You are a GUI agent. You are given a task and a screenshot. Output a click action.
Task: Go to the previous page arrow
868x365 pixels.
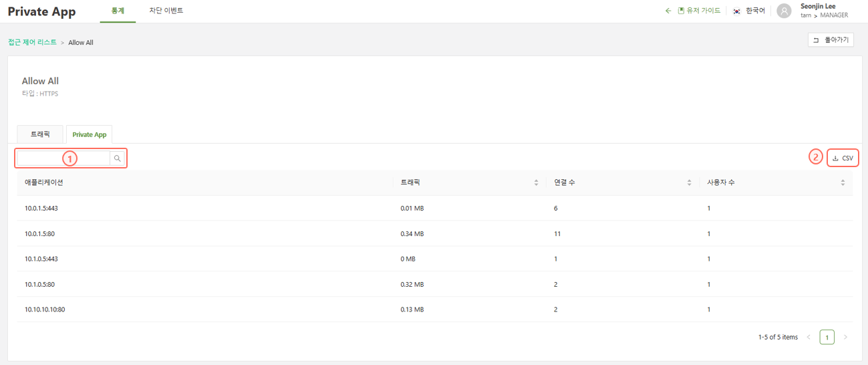[809, 338]
